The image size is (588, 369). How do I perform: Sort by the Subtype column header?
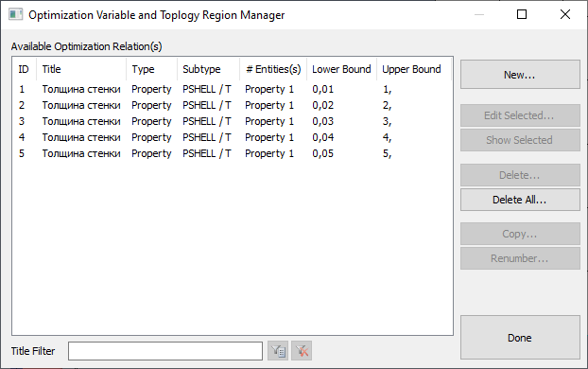click(x=208, y=69)
